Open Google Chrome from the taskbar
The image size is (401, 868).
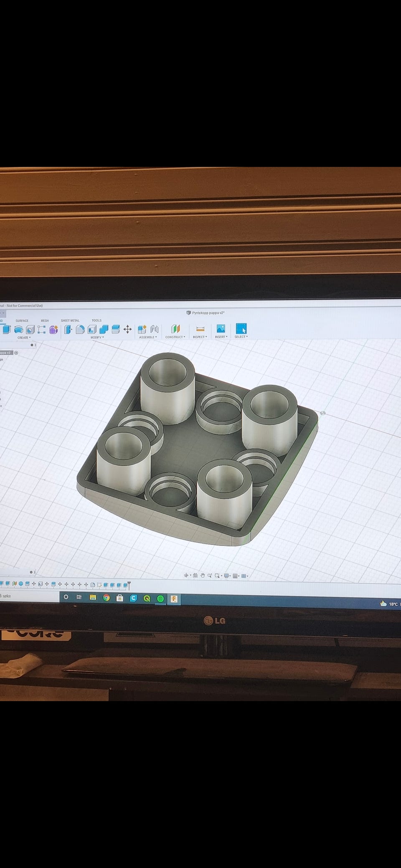[x=106, y=598]
